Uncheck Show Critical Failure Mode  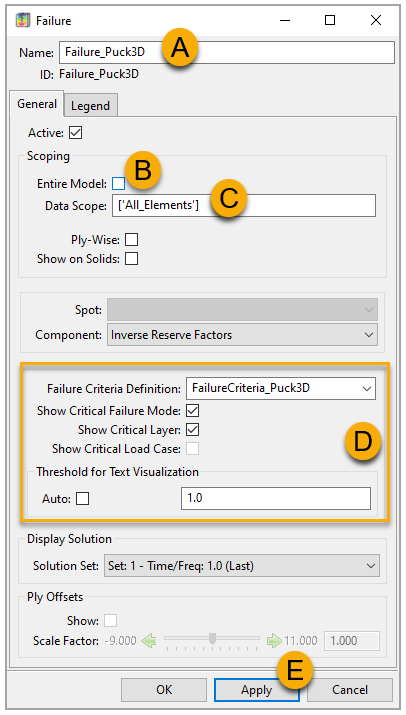(193, 410)
